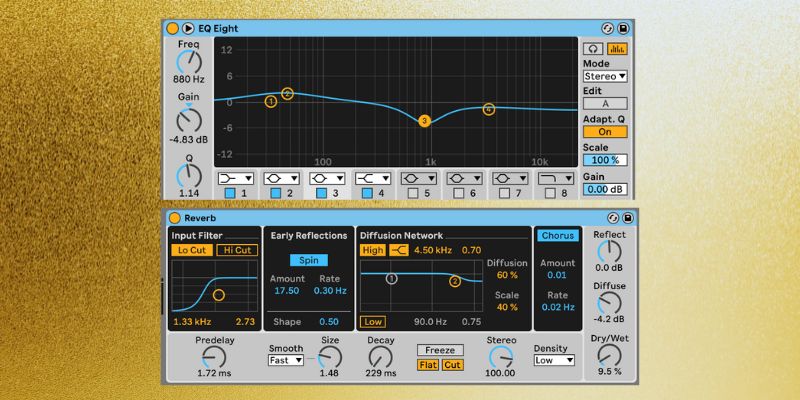Toggle EQ Eight device activator

tap(173, 29)
